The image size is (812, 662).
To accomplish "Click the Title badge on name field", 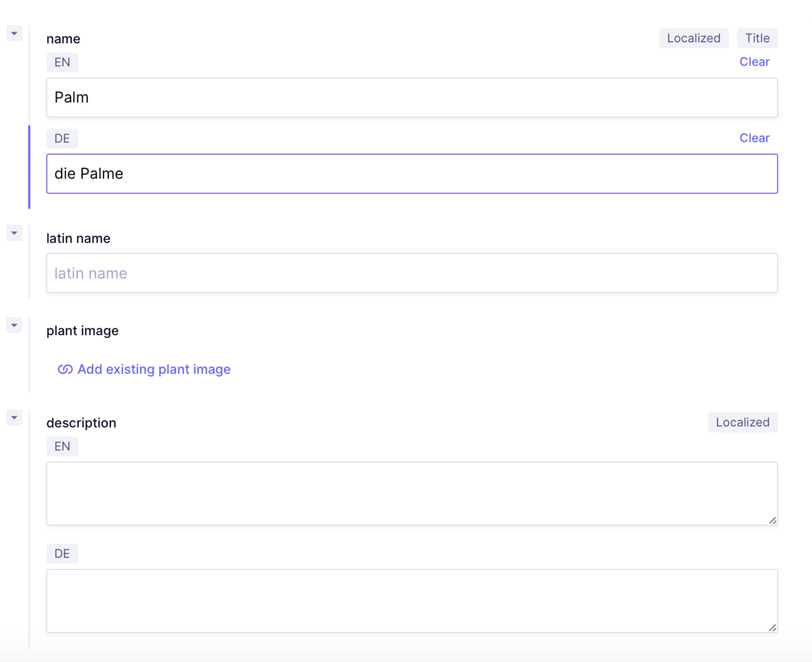I will pos(757,38).
